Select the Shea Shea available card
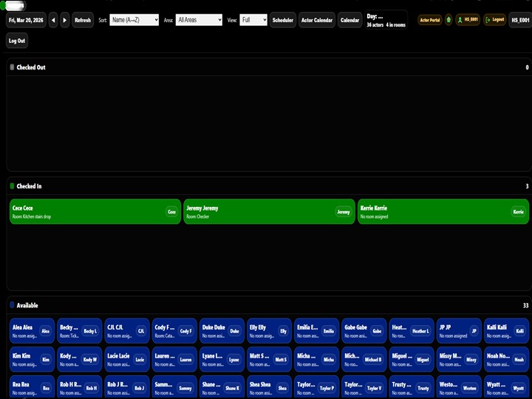 coord(269,386)
